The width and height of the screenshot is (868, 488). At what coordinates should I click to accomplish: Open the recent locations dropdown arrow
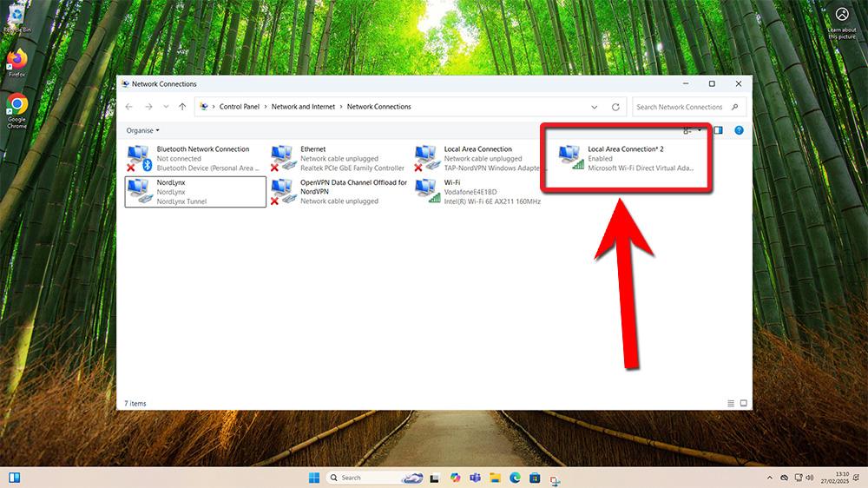click(166, 107)
